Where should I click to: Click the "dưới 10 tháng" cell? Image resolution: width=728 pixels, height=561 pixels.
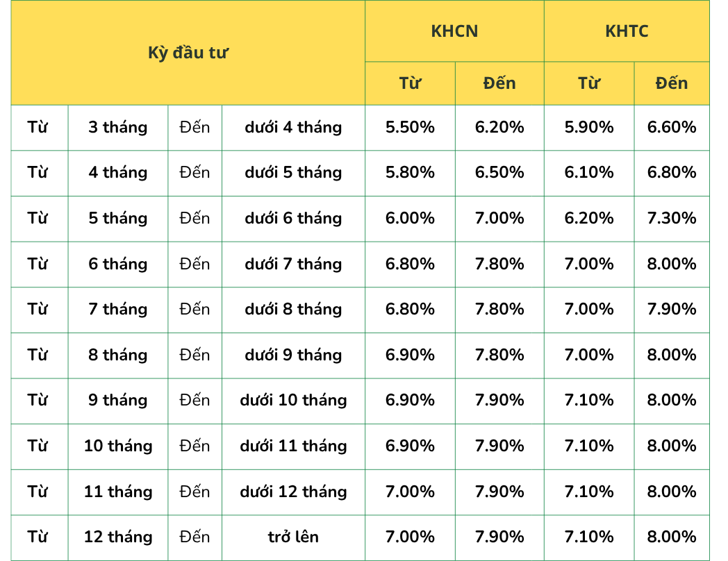tap(293, 400)
